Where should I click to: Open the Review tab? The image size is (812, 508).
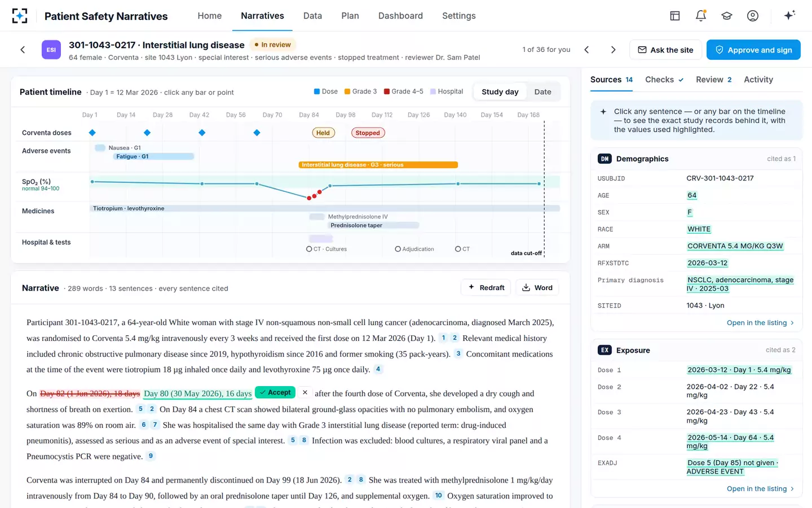[714, 80]
